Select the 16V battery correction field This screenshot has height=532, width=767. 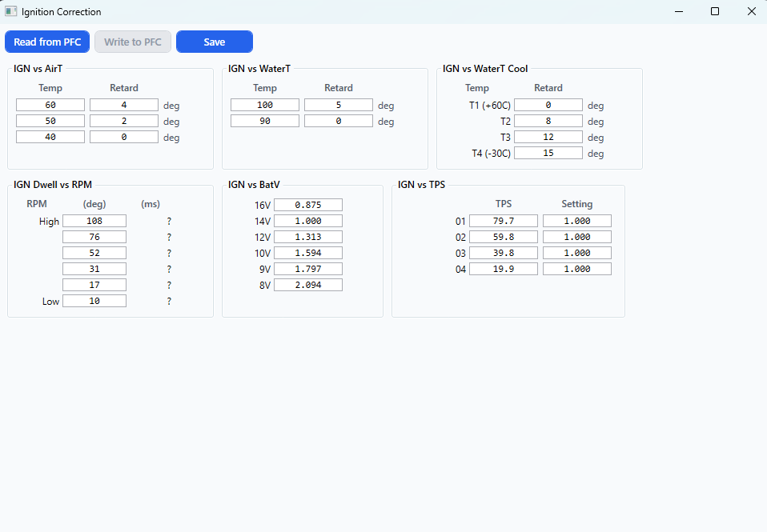tap(308, 204)
